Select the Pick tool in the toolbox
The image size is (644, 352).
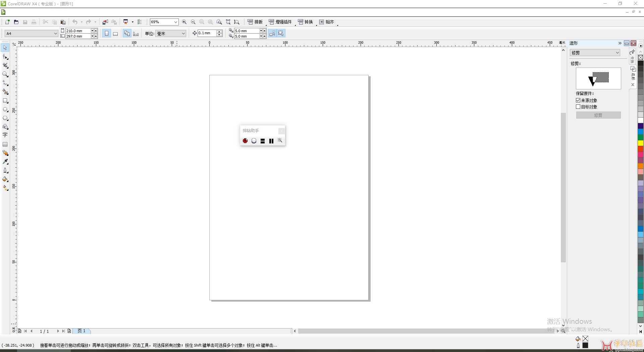tap(5, 48)
